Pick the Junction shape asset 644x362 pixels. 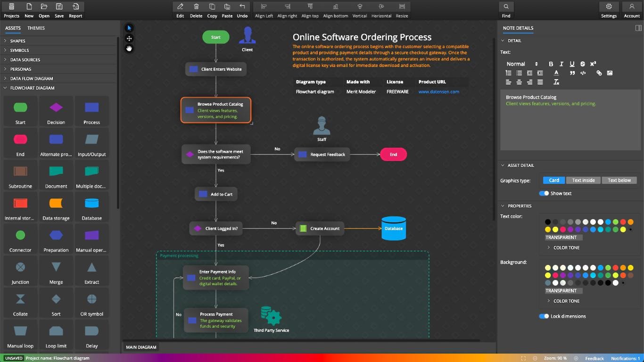coord(20,271)
